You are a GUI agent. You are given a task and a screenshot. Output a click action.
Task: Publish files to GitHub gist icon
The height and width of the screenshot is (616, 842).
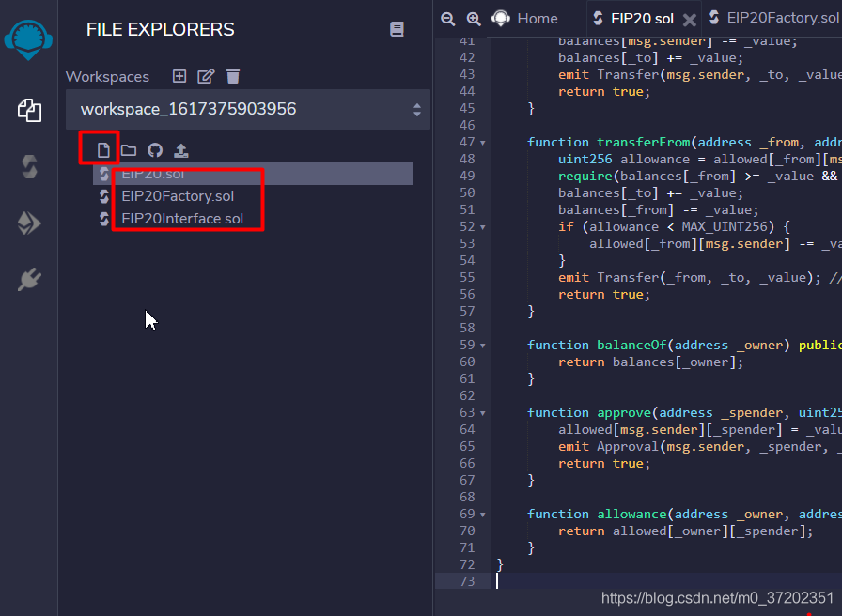(x=155, y=150)
